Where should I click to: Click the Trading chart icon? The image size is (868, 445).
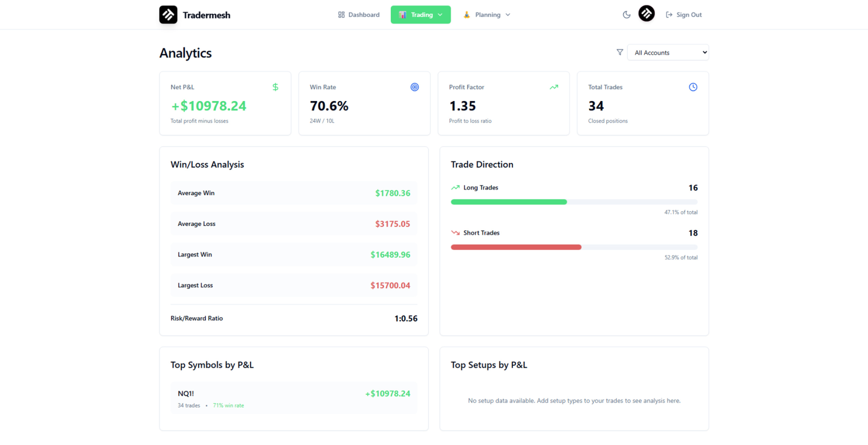click(x=402, y=15)
